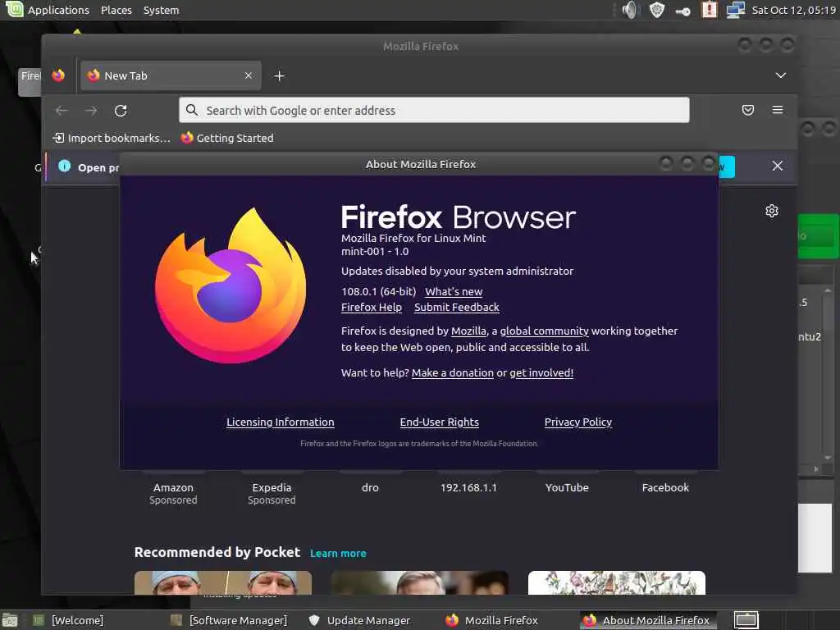Open the Pocket story with floral illustration
840x630 pixels.
tap(617, 583)
